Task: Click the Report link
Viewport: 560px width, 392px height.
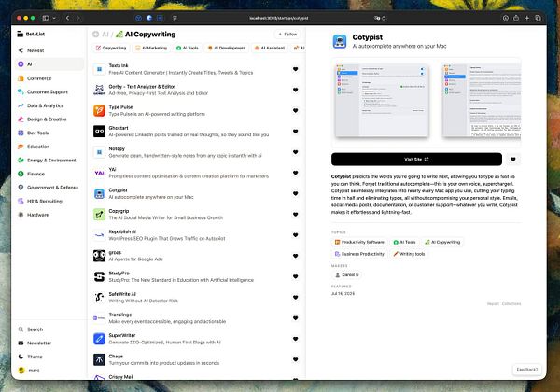Action: point(493,304)
